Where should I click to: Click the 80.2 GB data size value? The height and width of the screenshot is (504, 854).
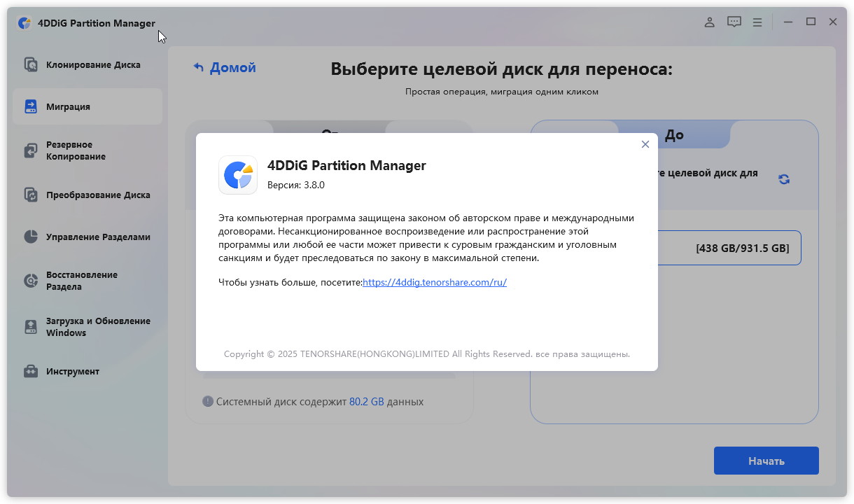tap(367, 402)
